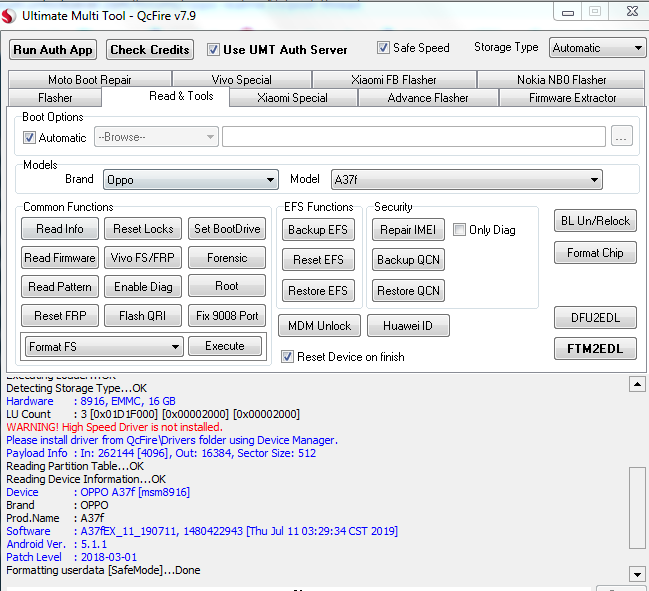649x591 pixels.
Task: Click the Formatting userdata Done line
Action: click(x=103, y=570)
